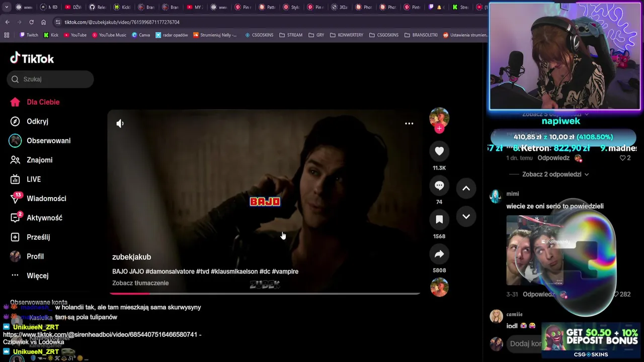Reload the page with refresh icon
Image resolution: width=644 pixels, height=362 pixels.
[31, 22]
